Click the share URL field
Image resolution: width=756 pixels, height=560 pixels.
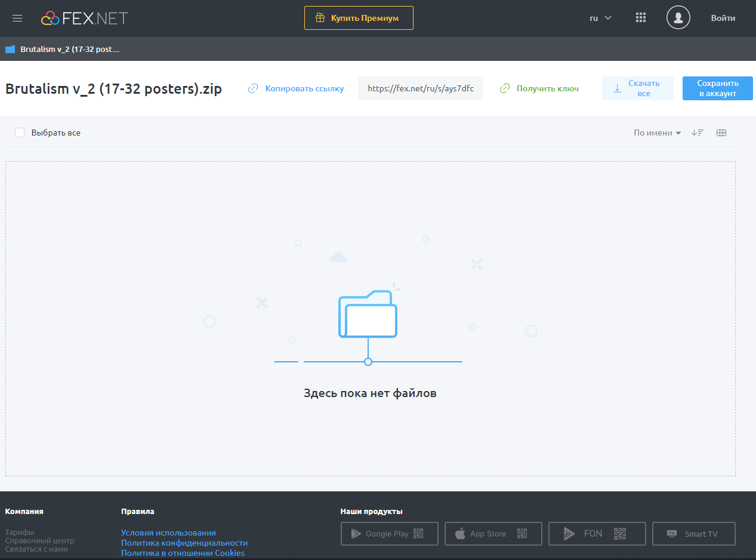pyautogui.click(x=420, y=88)
